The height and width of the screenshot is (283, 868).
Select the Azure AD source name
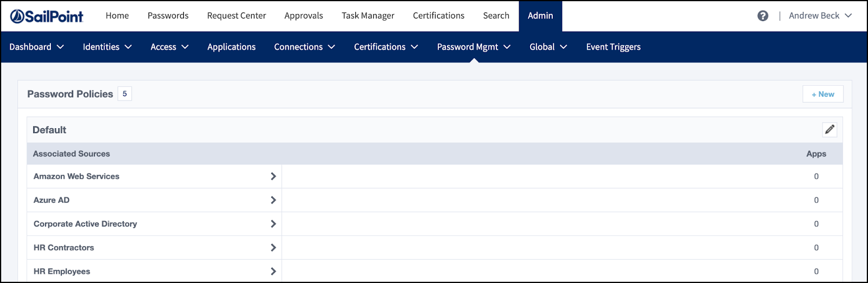point(52,200)
